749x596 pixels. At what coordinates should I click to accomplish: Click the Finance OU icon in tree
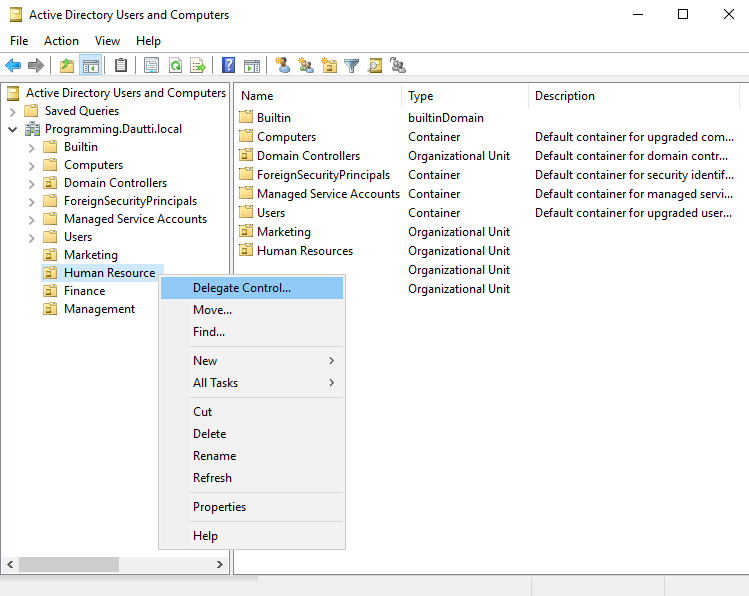pos(50,291)
